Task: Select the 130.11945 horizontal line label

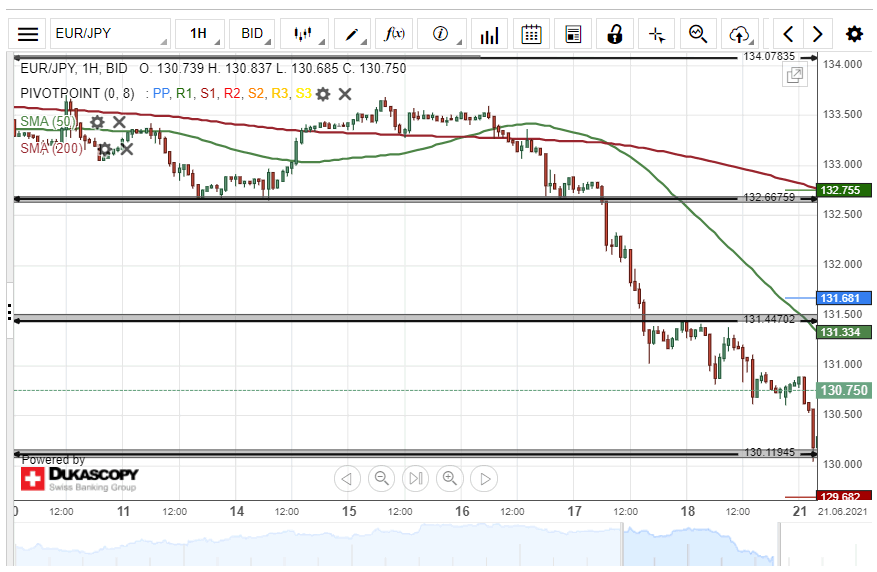Action: tap(769, 452)
